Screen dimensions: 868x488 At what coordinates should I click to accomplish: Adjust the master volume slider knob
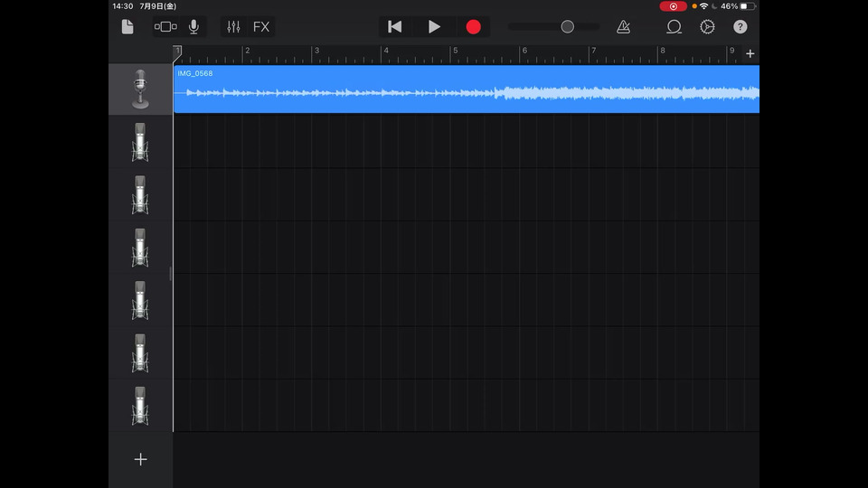[x=568, y=26]
